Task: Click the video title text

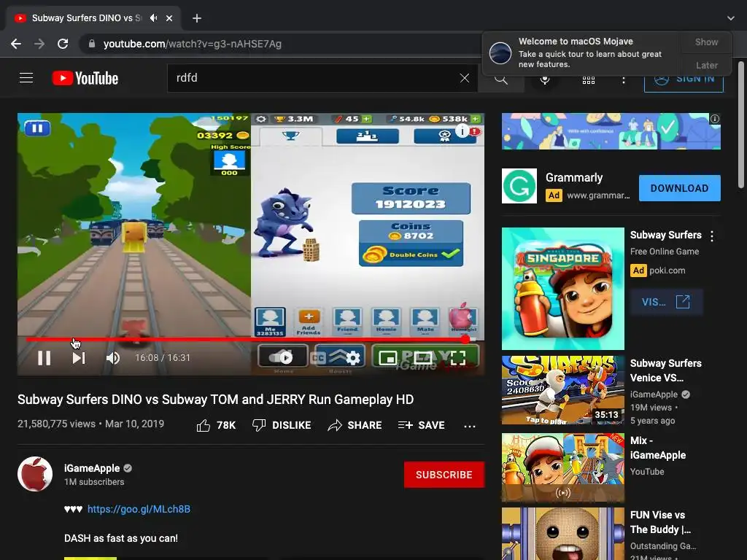Action: 215,399
